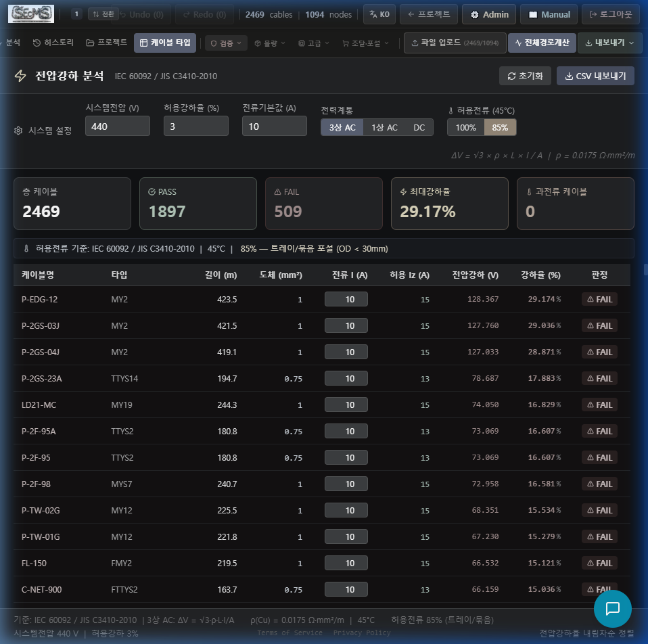Screen dimensions: 648x644
Task: Click the check icon on PASS card
Action: pos(152,192)
